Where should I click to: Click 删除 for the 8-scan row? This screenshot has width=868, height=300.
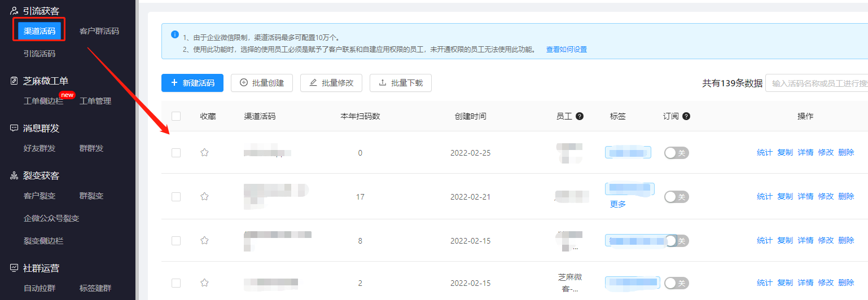pos(846,240)
